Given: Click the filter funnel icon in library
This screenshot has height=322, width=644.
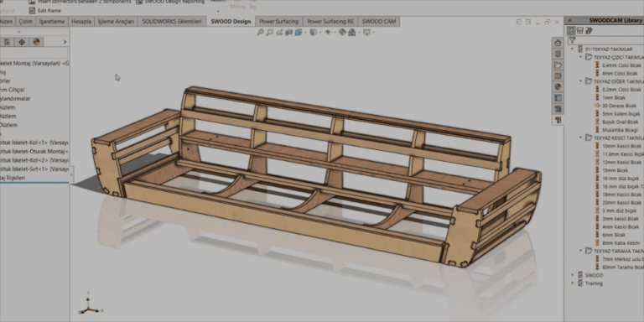Looking at the screenshot, I should tap(572, 40).
